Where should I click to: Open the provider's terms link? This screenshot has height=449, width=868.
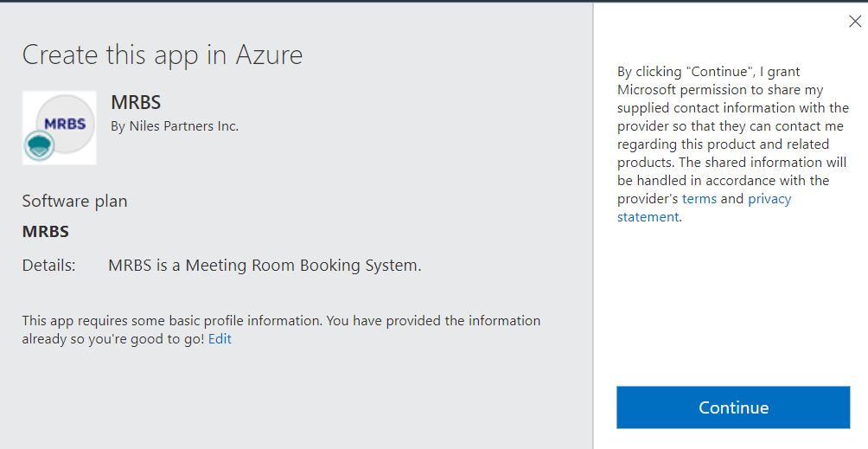699,199
